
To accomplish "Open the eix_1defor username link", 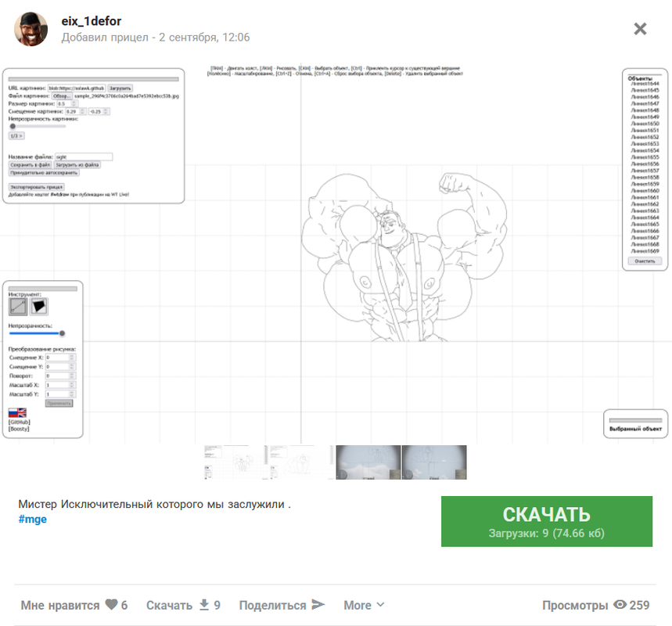I will coord(92,21).
